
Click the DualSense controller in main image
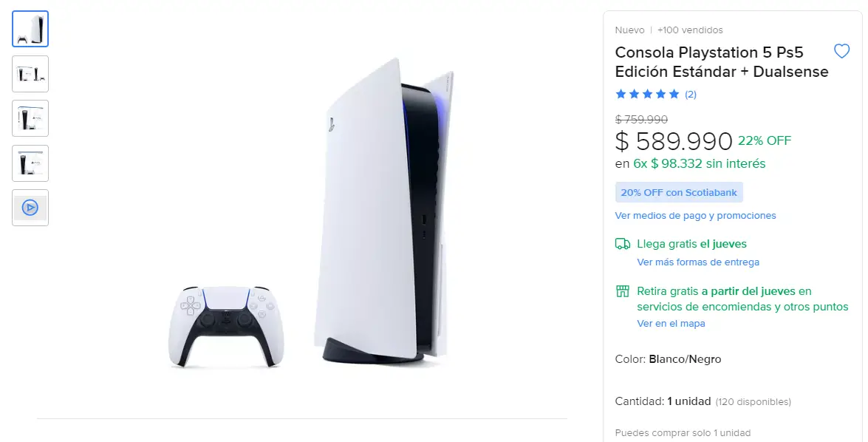coord(226,326)
